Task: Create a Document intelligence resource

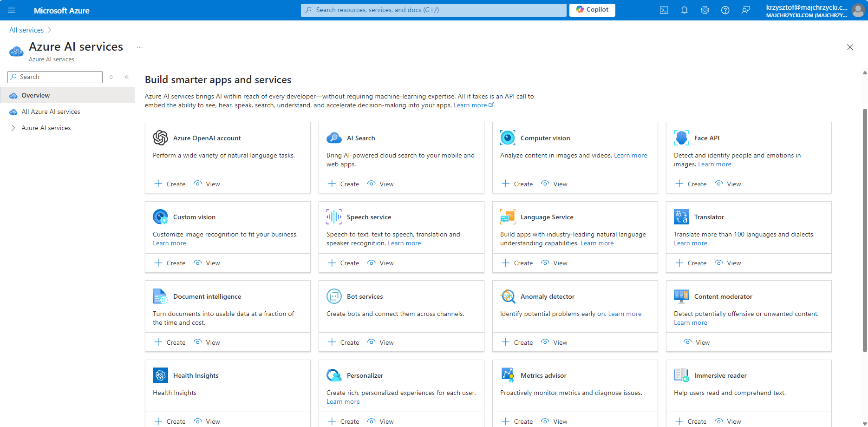Action: point(170,342)
